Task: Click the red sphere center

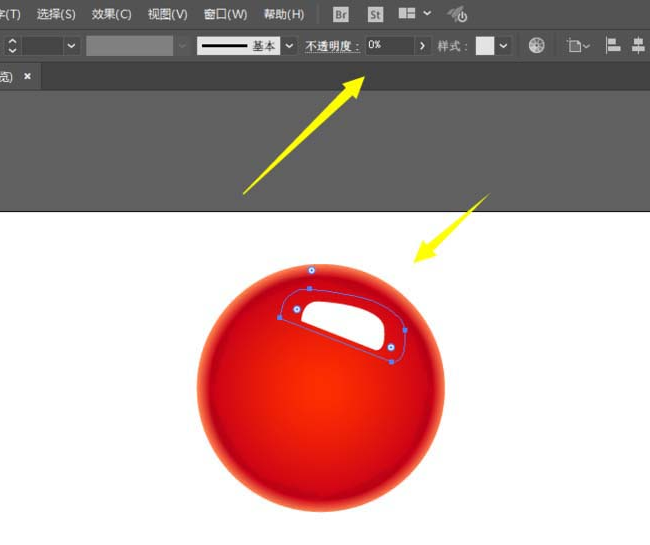Action: pyautogui.click(x=321, y=388)
